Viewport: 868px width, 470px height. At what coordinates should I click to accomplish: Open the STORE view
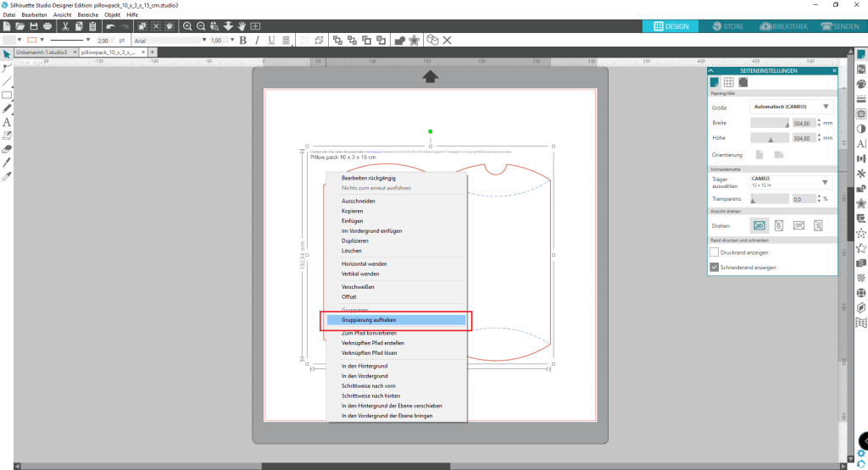point(723,26)
